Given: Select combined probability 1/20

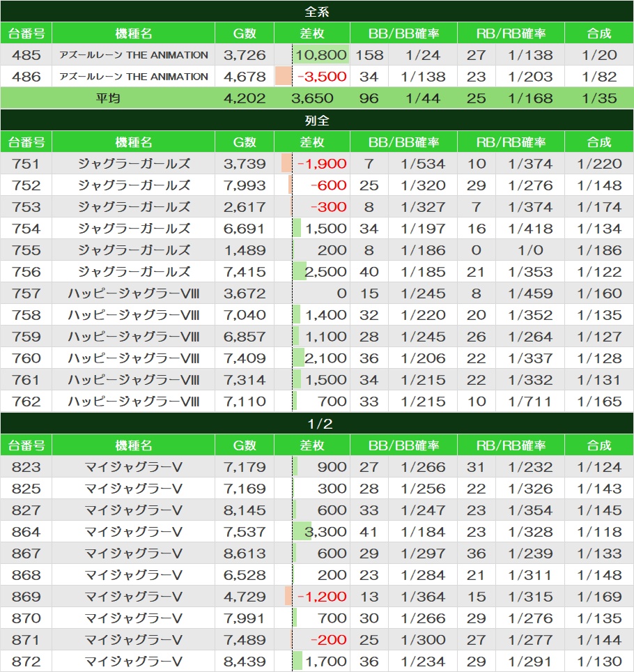Looking at the screenshot, I should (599, 55).
